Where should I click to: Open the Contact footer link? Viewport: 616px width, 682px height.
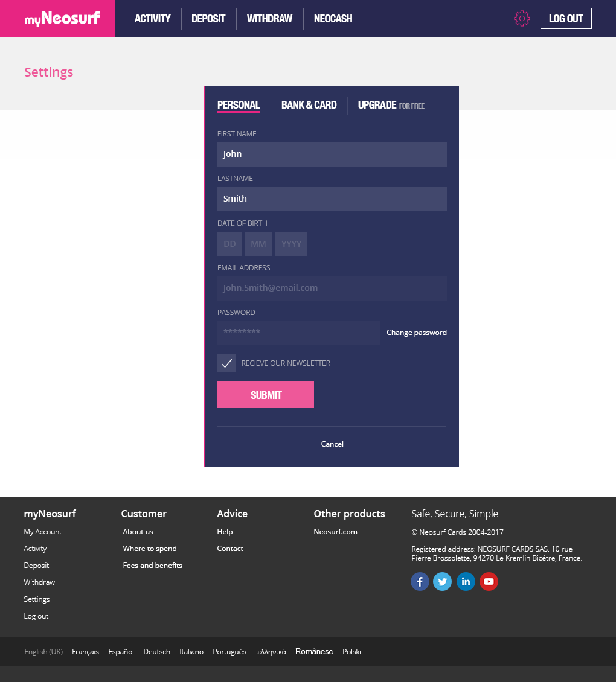230,549
